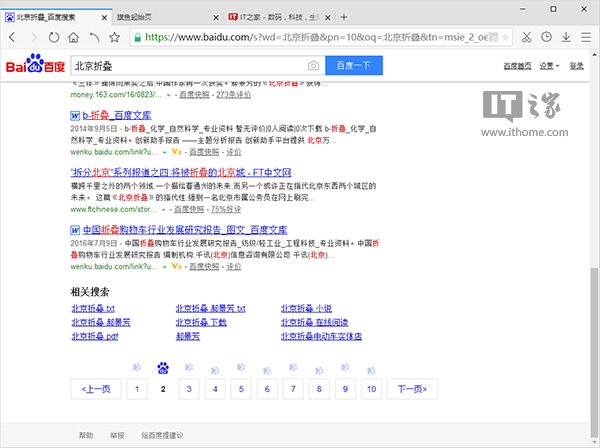Open a new tab with plus button
600x448 pixels.
344,17
